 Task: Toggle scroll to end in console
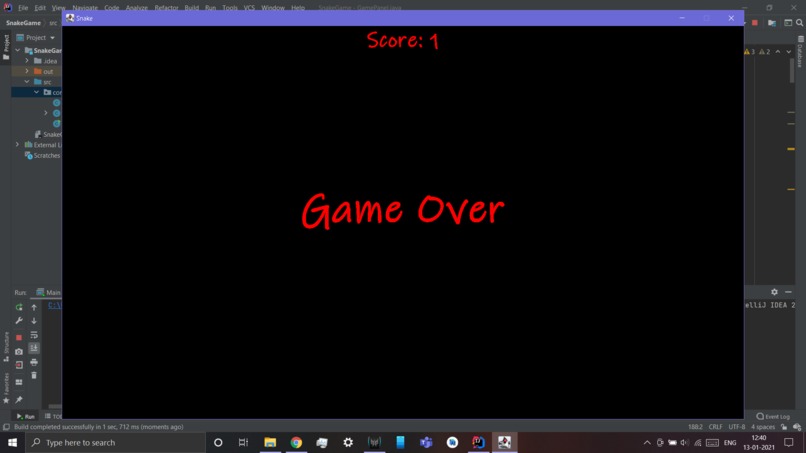click(34, 348)
